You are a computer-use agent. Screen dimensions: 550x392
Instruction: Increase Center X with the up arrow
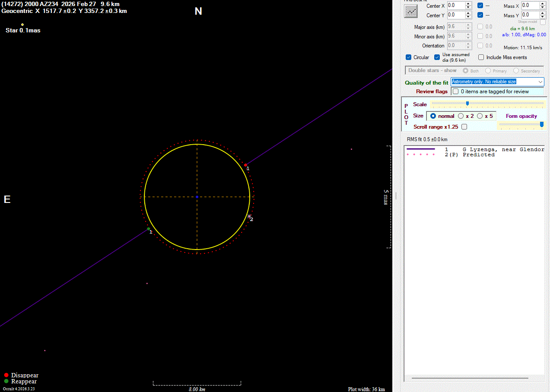click(x=468, y=4)
